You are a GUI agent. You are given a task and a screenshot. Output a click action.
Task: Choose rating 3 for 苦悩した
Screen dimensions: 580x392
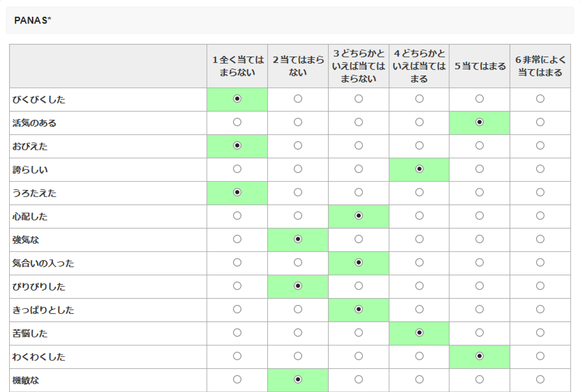358,332
